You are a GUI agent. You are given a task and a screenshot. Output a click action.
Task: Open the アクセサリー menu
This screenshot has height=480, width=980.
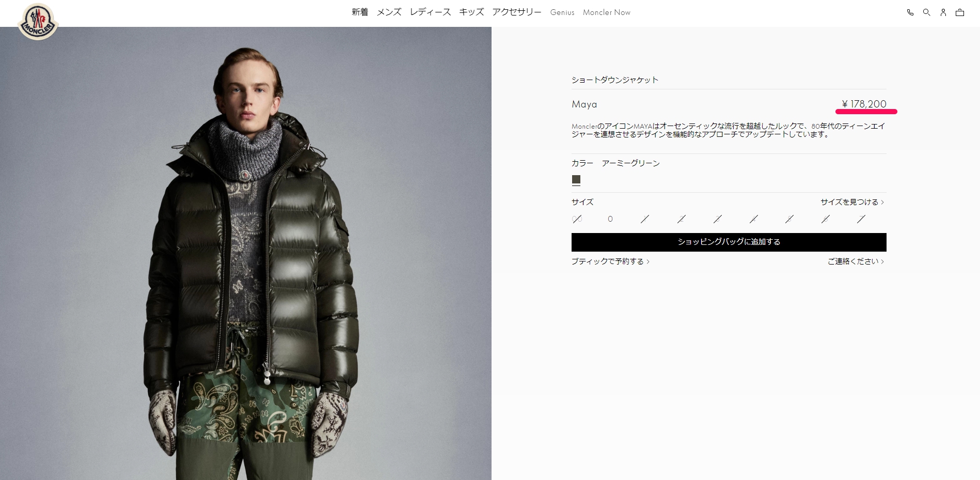[517, 12]
